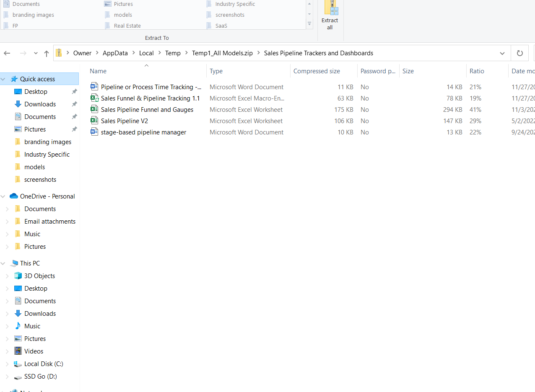Click the Temp breadcrumb in address path

pyautogui.click(x=173, y=53)
